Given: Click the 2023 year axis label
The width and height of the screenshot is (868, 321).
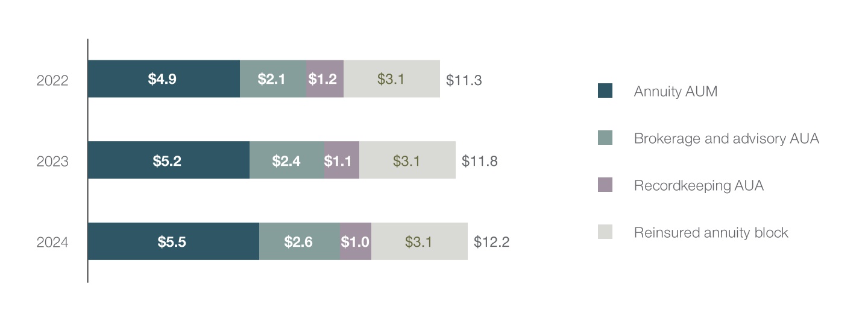Looking at the screenshot, I should click(x=52, y=162).
